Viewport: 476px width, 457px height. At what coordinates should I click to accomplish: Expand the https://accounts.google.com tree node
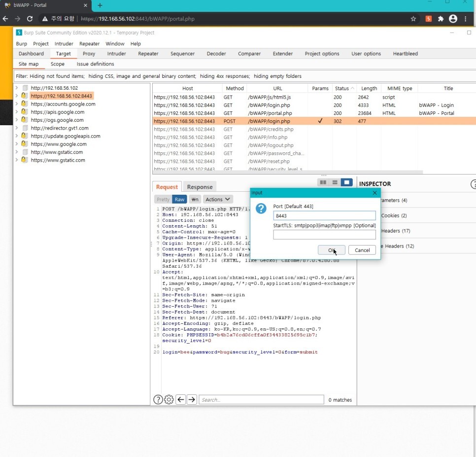pos(17,104)
